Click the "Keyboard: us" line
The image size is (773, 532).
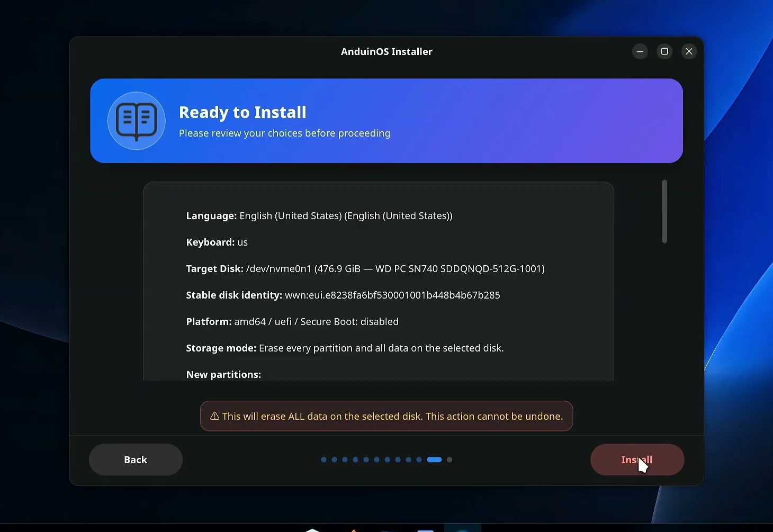(x=217, y=242)
